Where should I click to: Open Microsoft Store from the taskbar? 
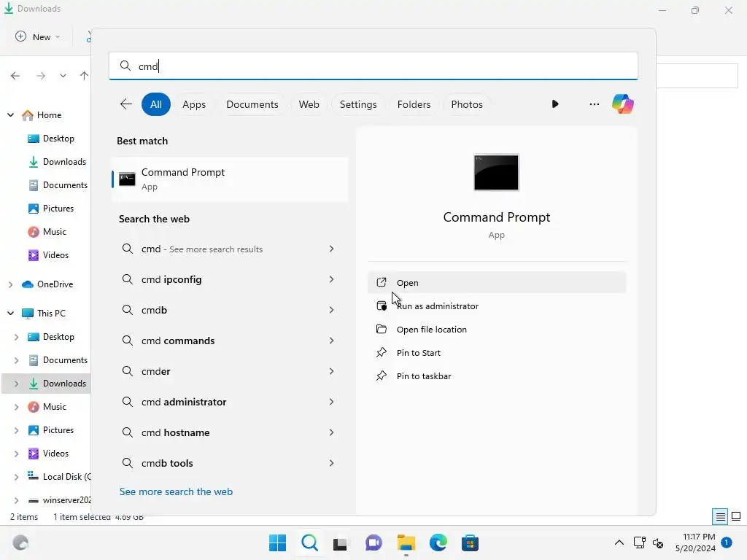coord(470,542)
